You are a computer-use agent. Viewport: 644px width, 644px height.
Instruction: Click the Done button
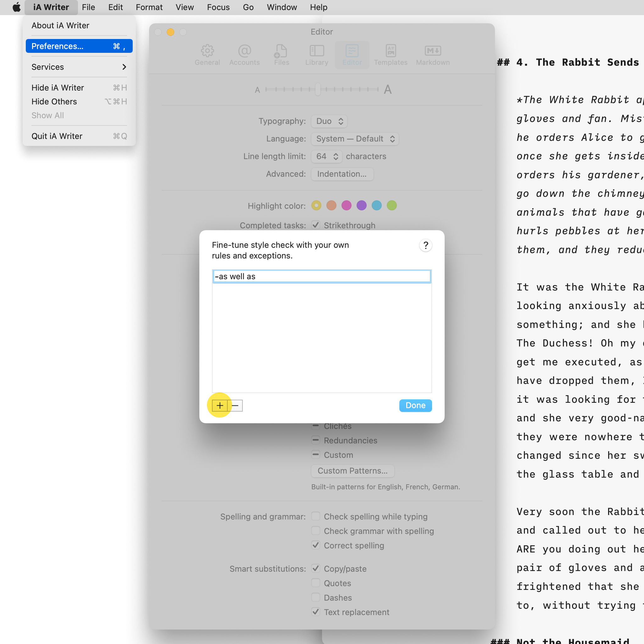click(x=415, y=405)
